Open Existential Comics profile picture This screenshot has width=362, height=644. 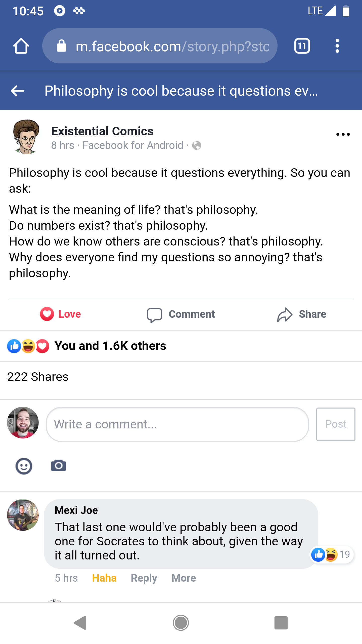coord(26,137)
